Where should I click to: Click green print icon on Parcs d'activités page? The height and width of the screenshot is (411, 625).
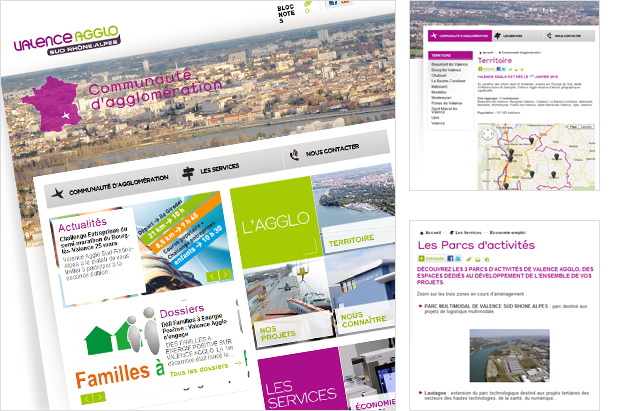click(478, 259)
